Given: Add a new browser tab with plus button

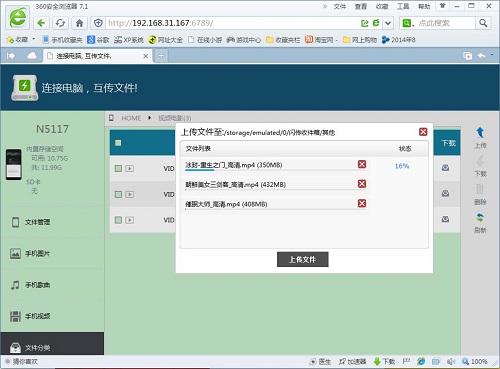Looking at the screenshot, I should point(161,56).
